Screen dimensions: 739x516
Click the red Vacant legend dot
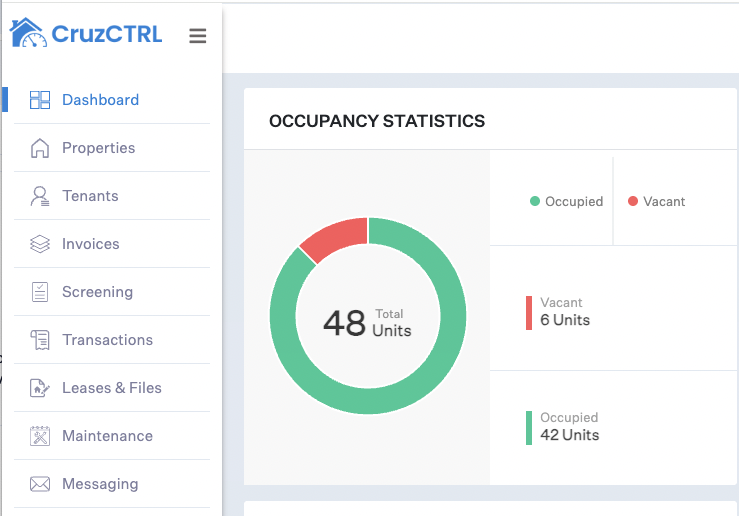click(x=632, y=201)
